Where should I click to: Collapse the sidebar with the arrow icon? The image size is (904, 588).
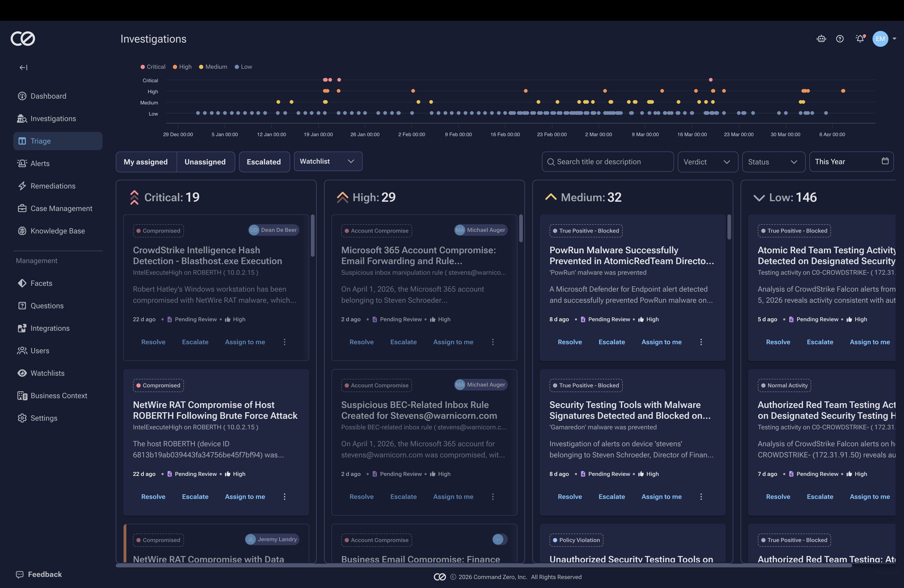24,68
